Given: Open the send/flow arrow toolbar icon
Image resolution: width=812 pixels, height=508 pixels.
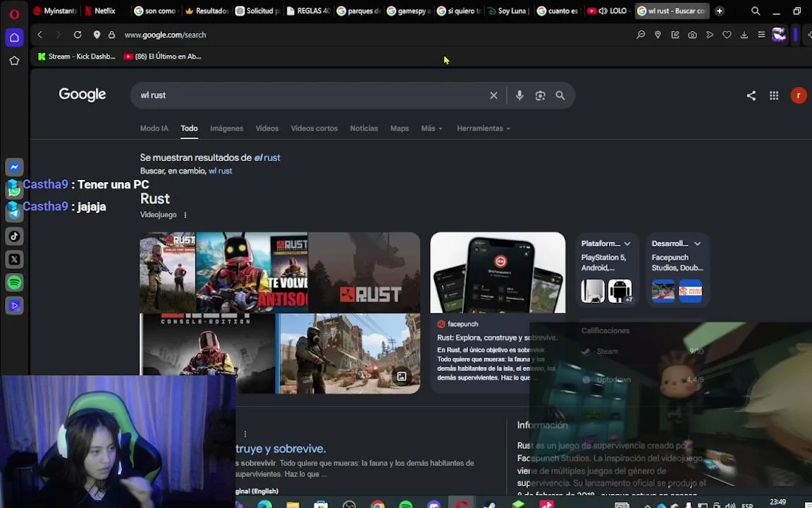Looking at the screenshot, I should [x=710, y=35].
